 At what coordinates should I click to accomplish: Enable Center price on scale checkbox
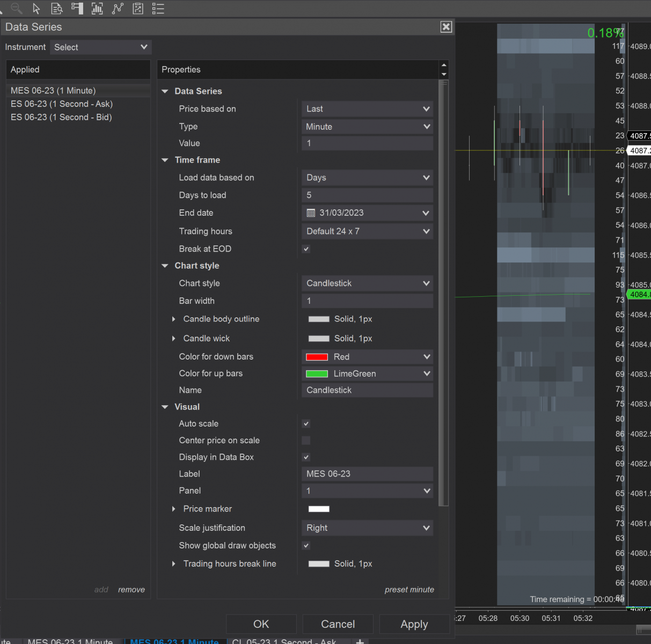[x=306, y=441]
